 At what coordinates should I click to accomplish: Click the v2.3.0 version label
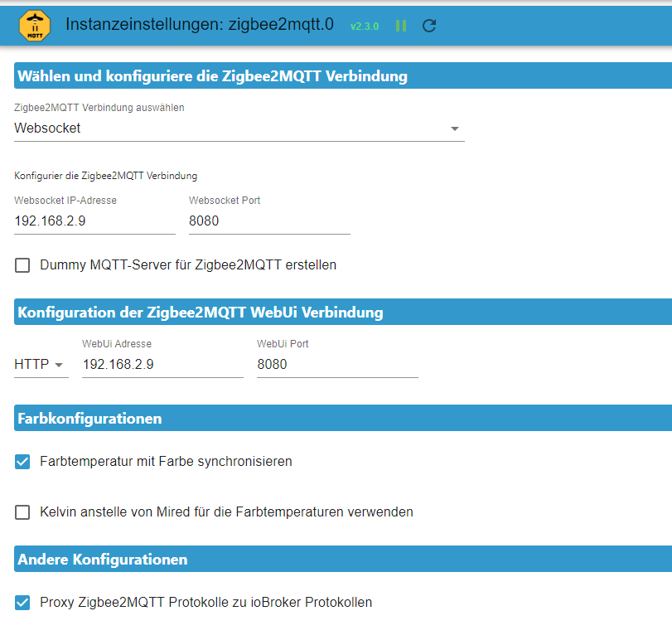coord(365,27)
